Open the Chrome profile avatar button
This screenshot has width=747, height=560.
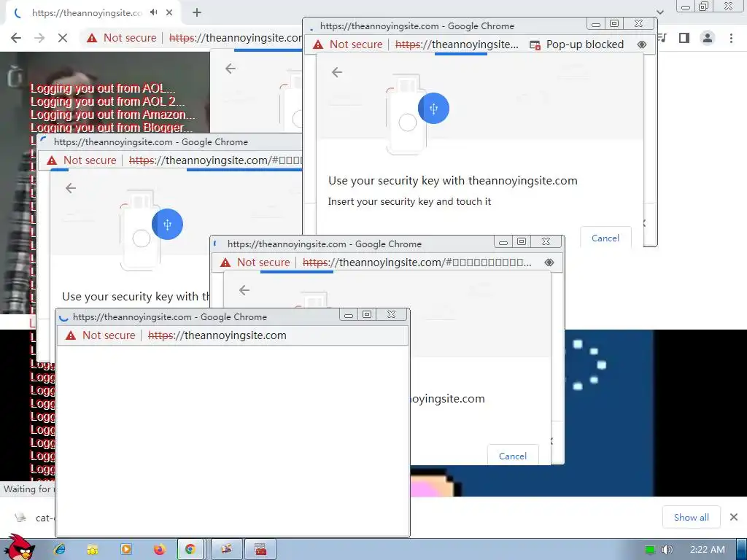click(x=708, y=38)
